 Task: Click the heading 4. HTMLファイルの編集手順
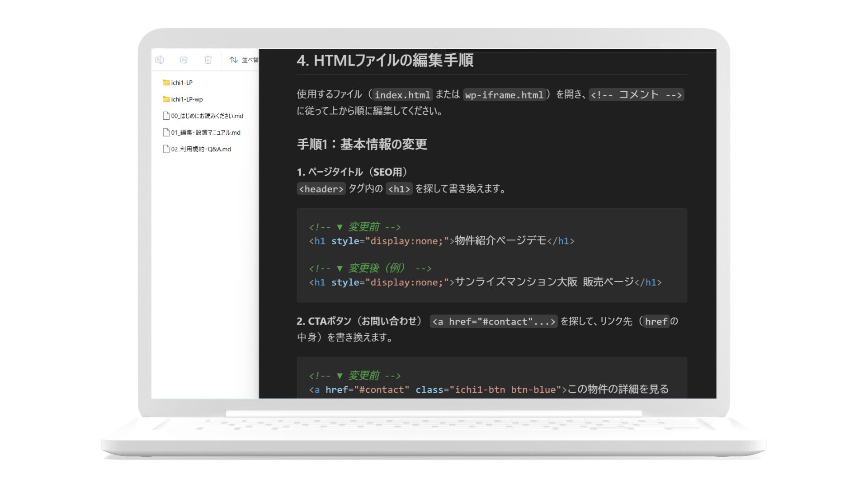click(385, 60)
